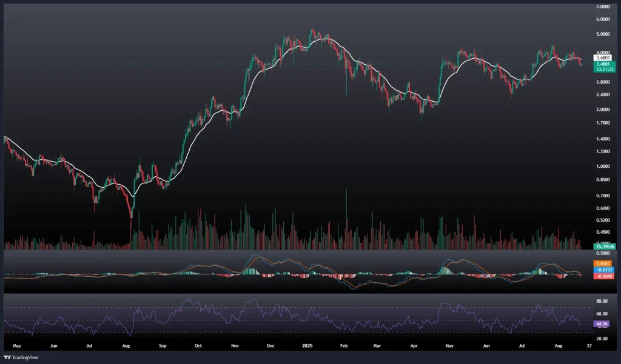
Task: Click the 7.0000 level on price axis
Action: click(603, 7)
